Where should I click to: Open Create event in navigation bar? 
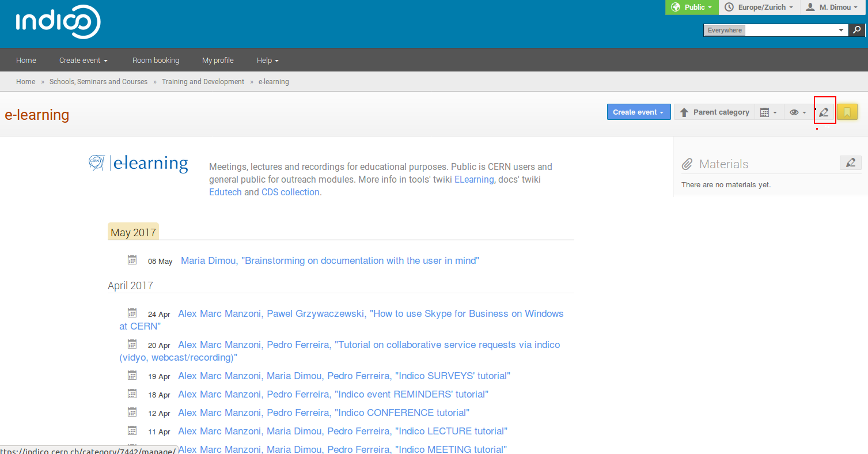click(x=84, y=60)
